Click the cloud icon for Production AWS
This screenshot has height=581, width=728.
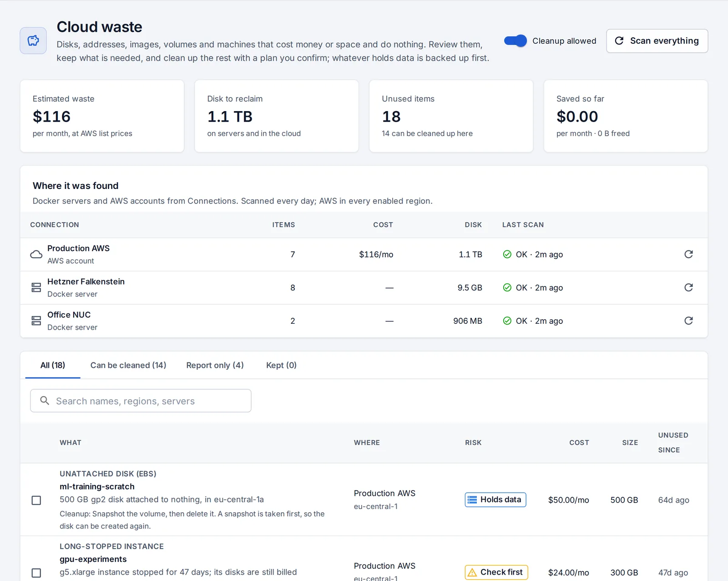pyautogui.click(x=36, y=255)
